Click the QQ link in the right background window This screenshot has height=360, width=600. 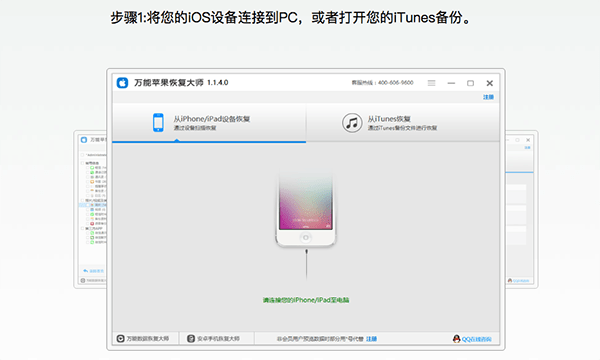pos(518,280)
